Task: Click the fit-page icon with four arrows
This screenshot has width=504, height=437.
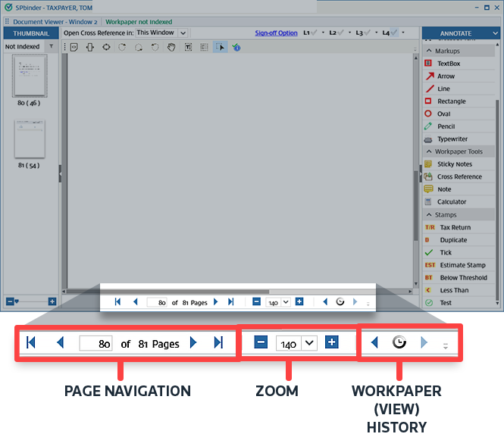Action: tap(106, 48)
